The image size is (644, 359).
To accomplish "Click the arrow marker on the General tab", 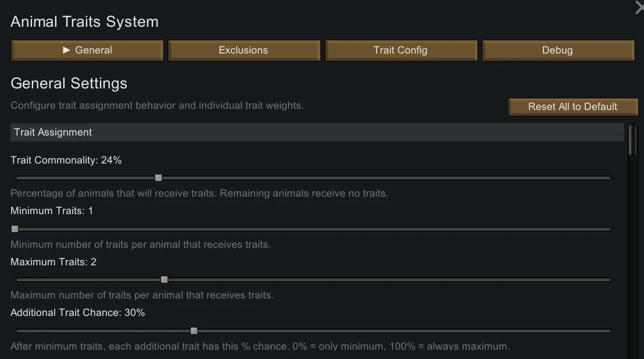I will pos(66,50).
